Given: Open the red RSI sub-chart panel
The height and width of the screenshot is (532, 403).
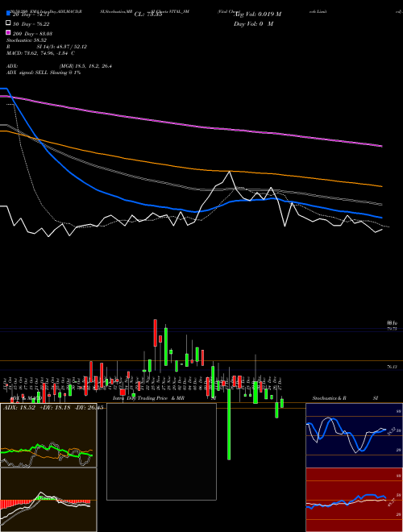Looking at the screenshot, I should (x=354, y=500).
